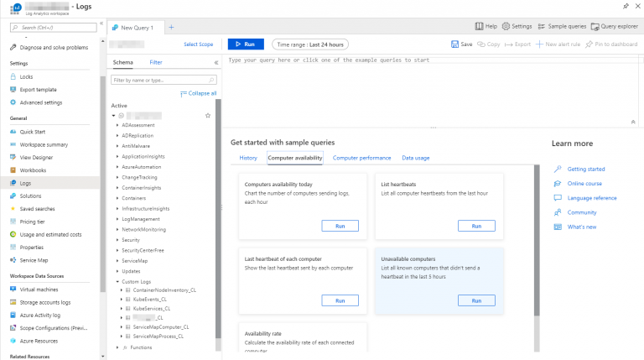Screen dimensions: 644x360
Task: Save the current query
Action: tap(461, 44)
